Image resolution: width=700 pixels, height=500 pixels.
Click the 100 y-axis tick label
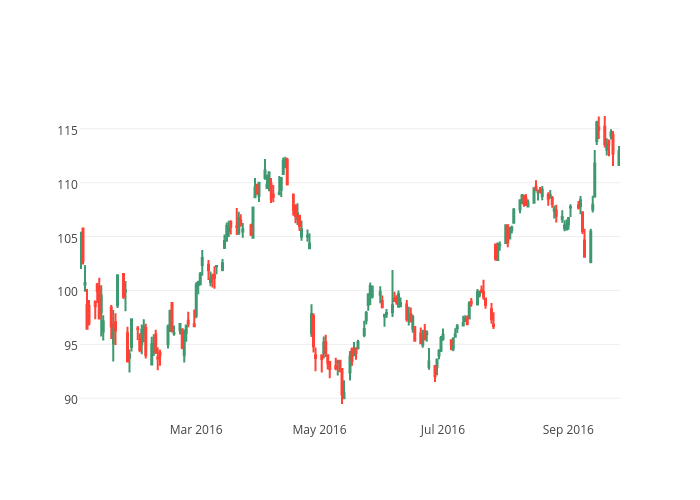67,291
